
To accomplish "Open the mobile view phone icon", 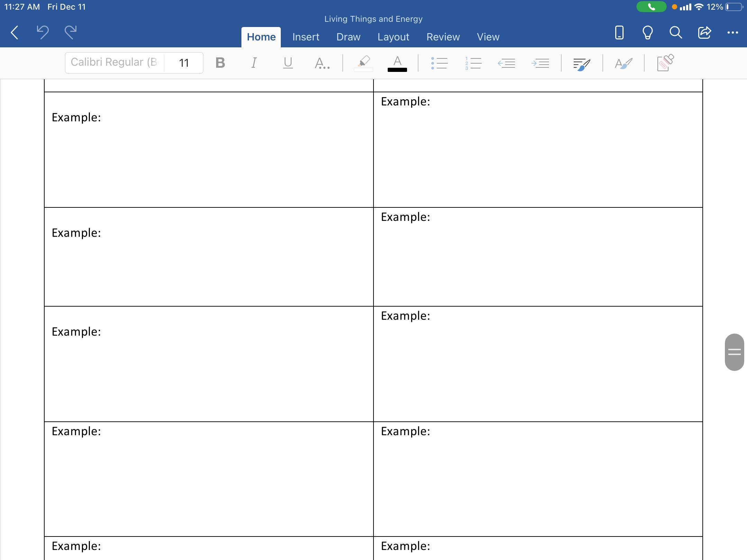I will (x=619, y=32).
